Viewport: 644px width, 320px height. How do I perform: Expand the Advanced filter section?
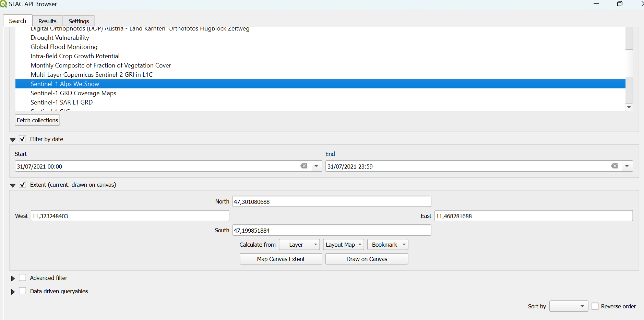pos(13,279)
